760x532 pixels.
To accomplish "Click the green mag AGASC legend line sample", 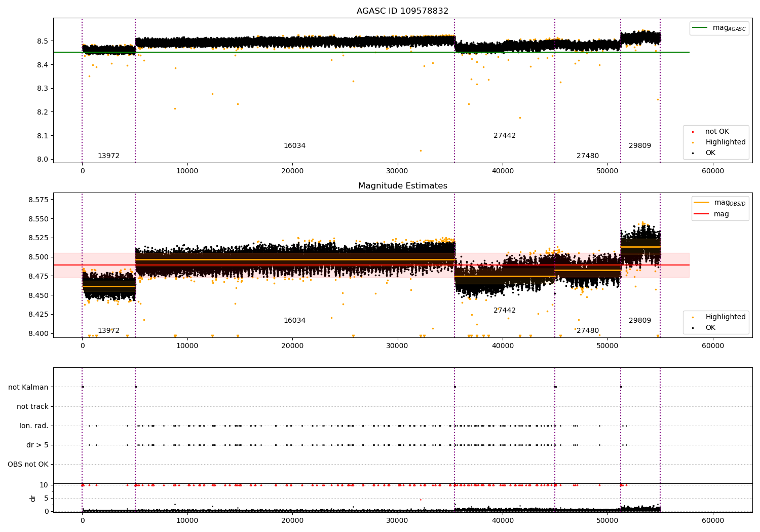I will (700, 28).
